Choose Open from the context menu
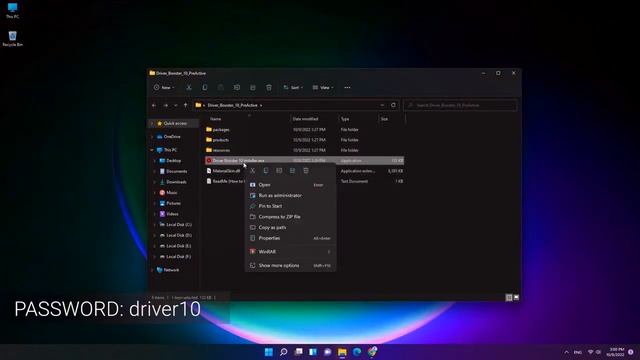Screen dimensions: 640x360 pyautogui.click(x=290, y=185)
